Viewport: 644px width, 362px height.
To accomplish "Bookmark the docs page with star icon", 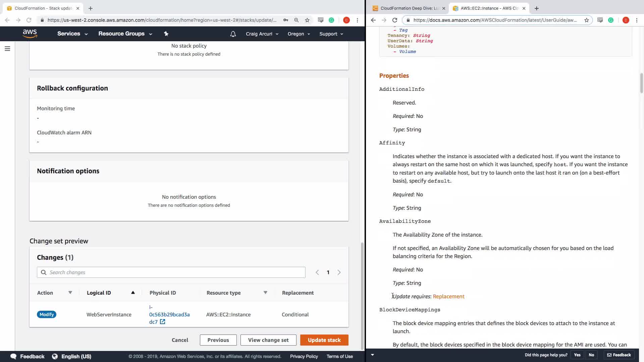I will click(x=586, y=20).
